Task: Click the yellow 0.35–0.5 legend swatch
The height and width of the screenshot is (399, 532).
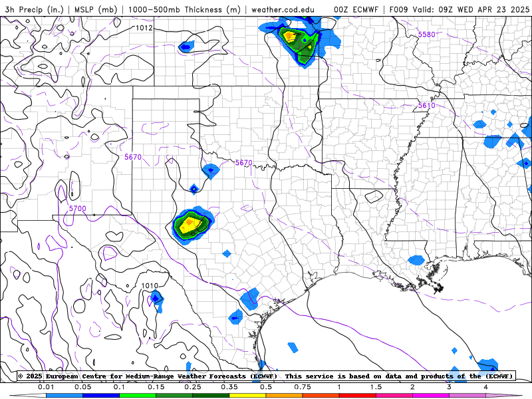Action: 247,396
